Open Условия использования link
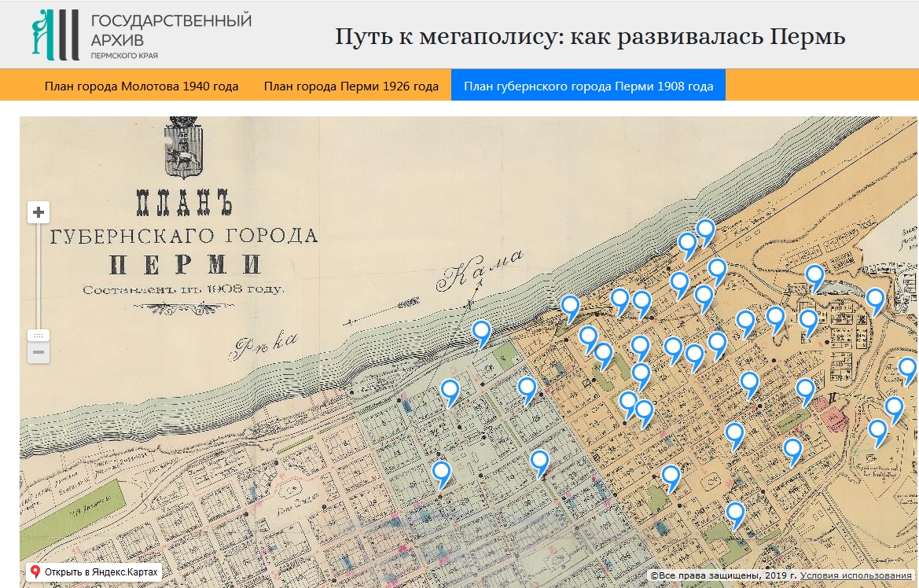 [855, 575]
